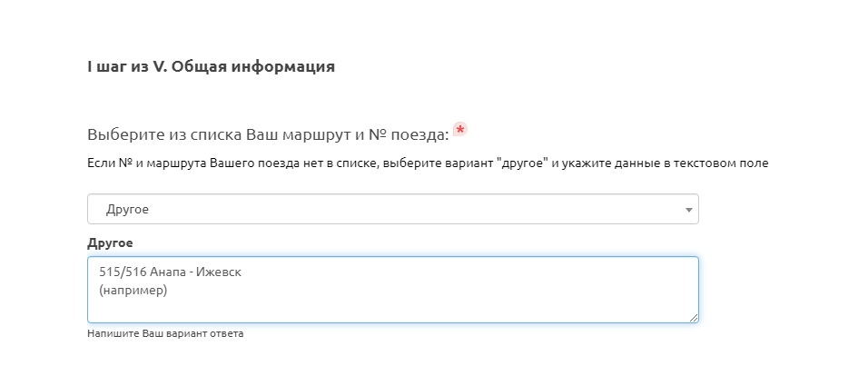Image resolution: width=868 pixels, height=366 pixels.
Task: Click the dropdown arrow of route selector
Action: [688, 210]
